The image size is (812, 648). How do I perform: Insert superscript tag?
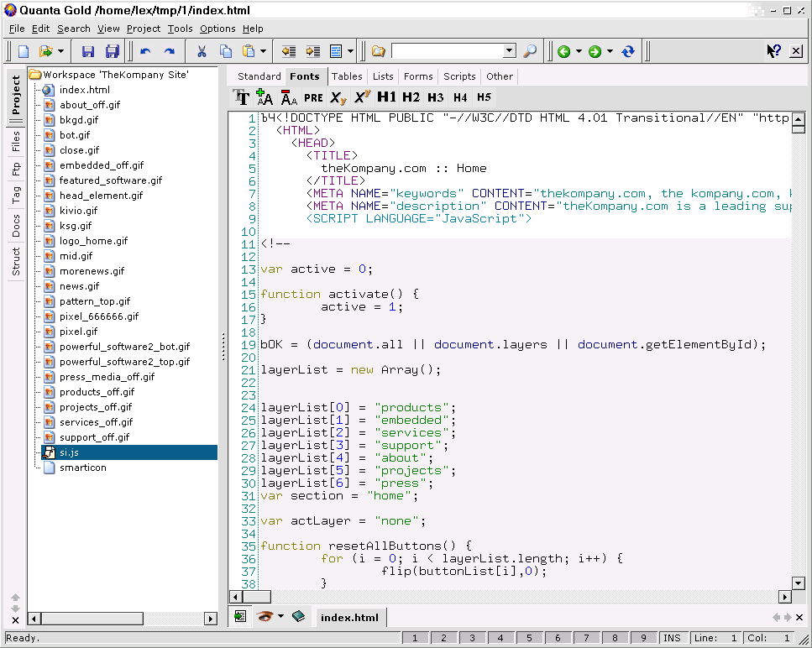pyautogui.click(x=362, y=97)
